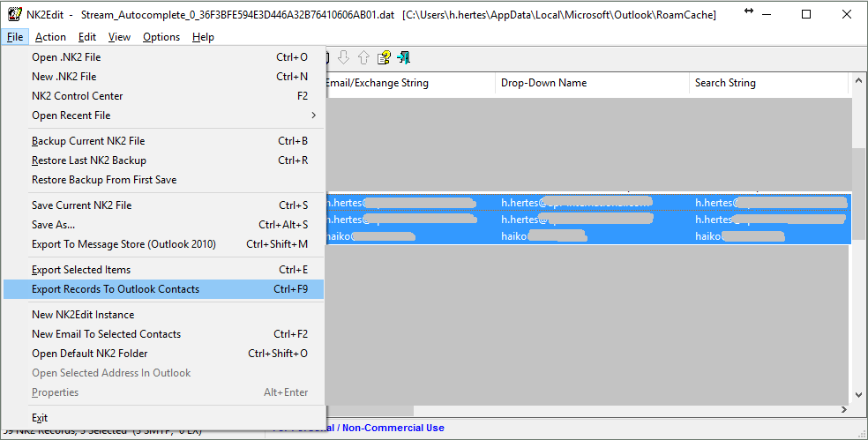
Task: Choose Restore Backup From First Save
Action: (163, 179)
